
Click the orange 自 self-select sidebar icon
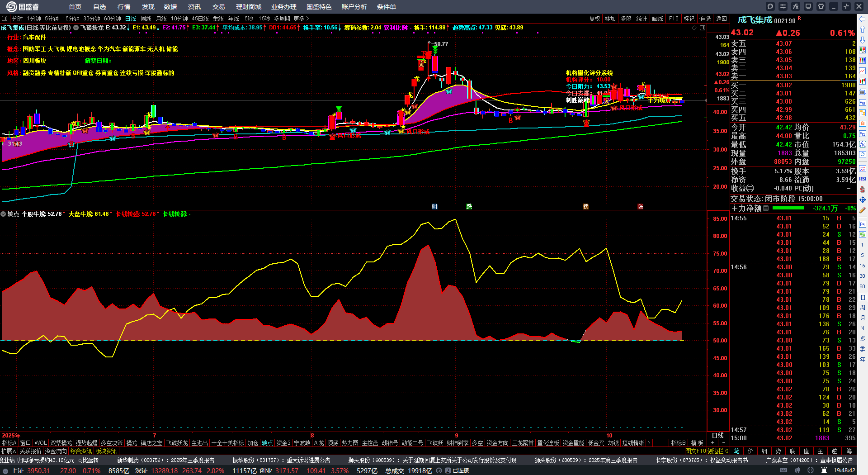click(x=863, y=123)
